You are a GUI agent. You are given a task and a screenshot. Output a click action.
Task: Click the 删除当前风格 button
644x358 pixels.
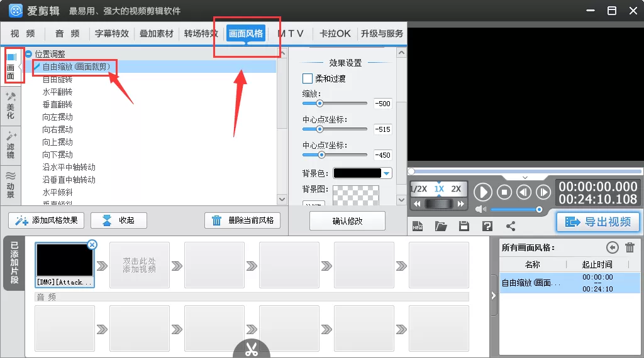coord(242,220)
